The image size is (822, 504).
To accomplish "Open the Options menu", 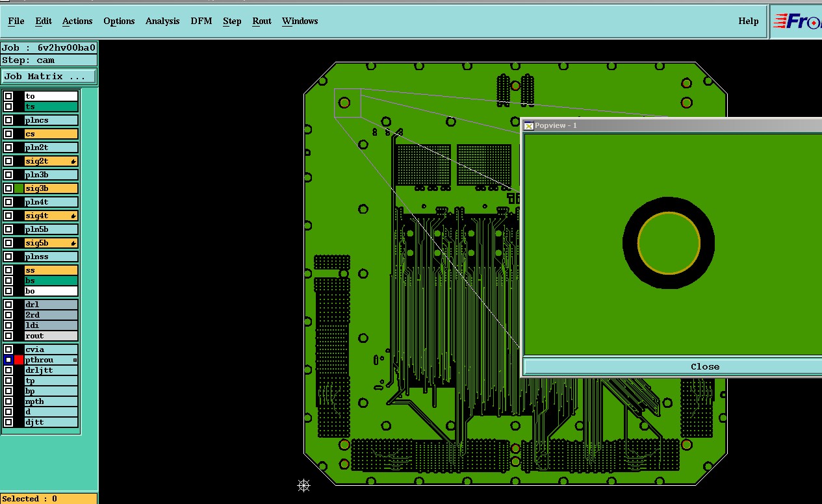I will click(119, 21).
